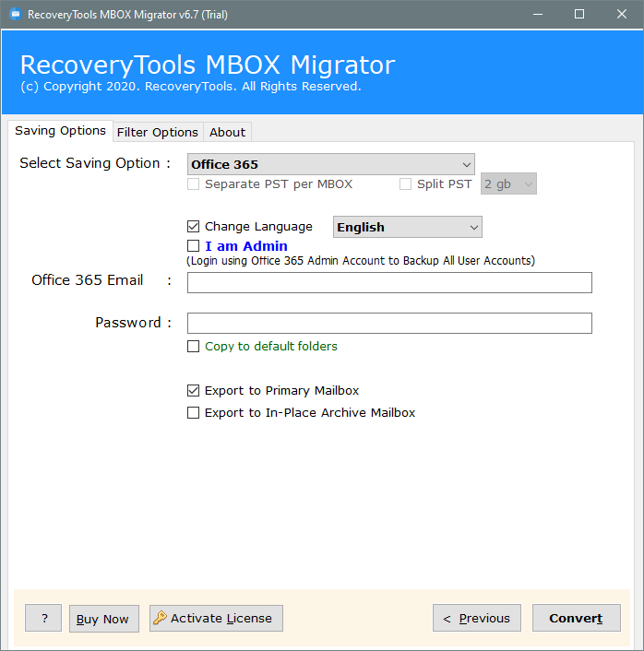Screen dimensions: 644x651
Task: Enable the I am Admin checkbox
Action: pyautogui.click(x=193, y=246)
